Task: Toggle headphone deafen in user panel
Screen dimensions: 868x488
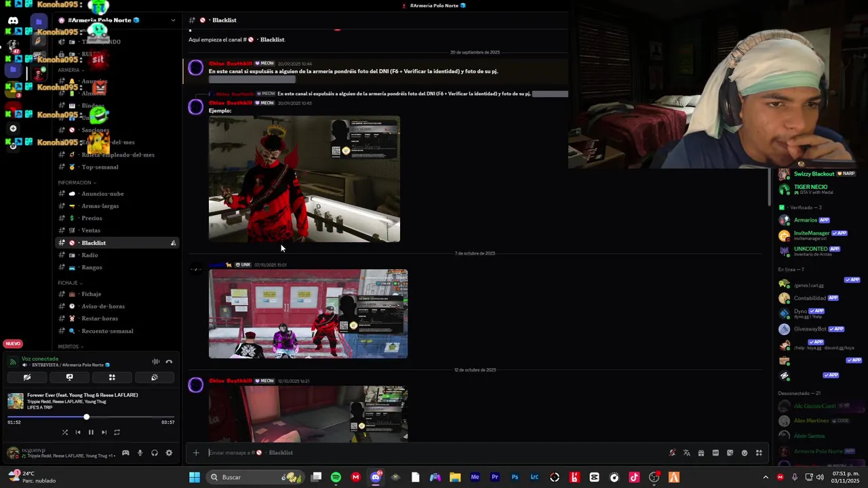Action: coord(155,453)
